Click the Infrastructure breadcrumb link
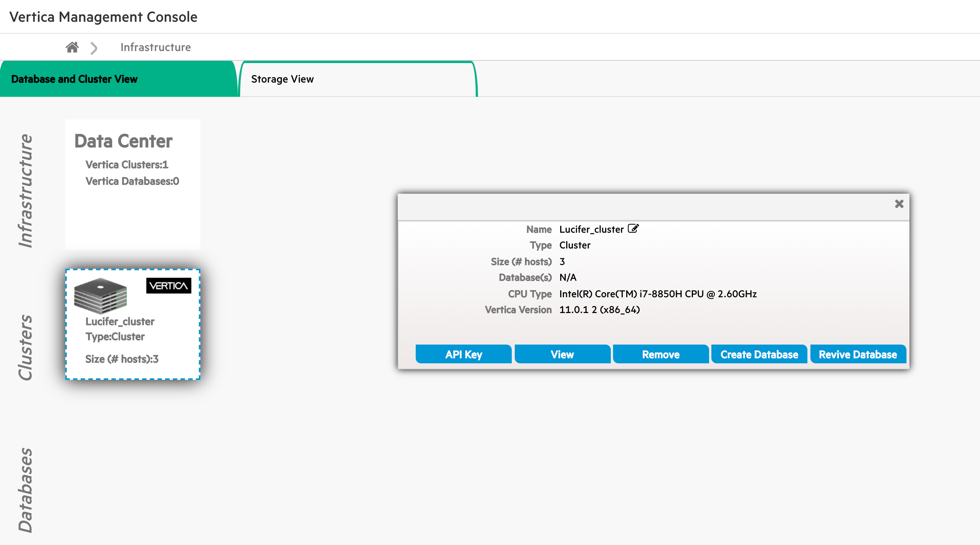Screen dimensions: 980x545 (156, 47)
